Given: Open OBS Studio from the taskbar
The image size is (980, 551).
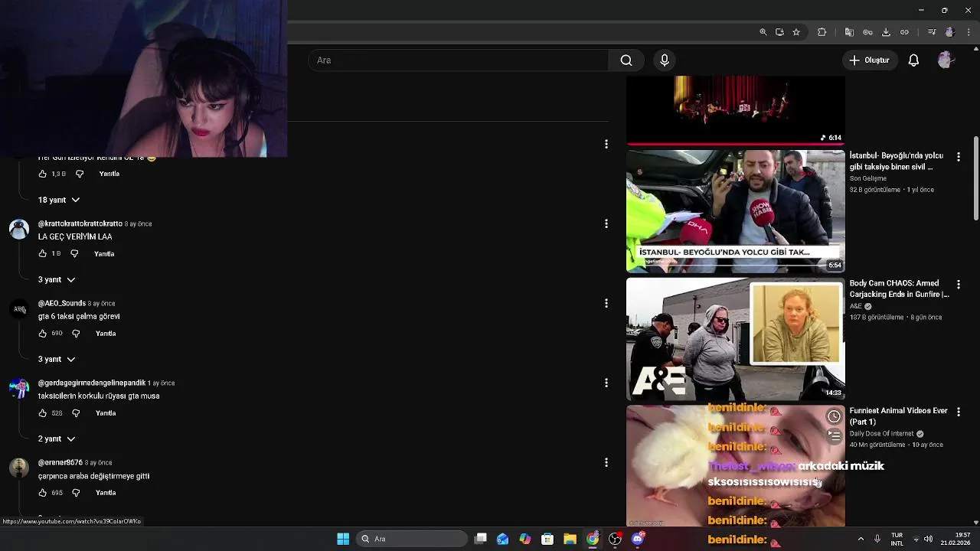Looking at the screenshot, I should tap(615, 539).
